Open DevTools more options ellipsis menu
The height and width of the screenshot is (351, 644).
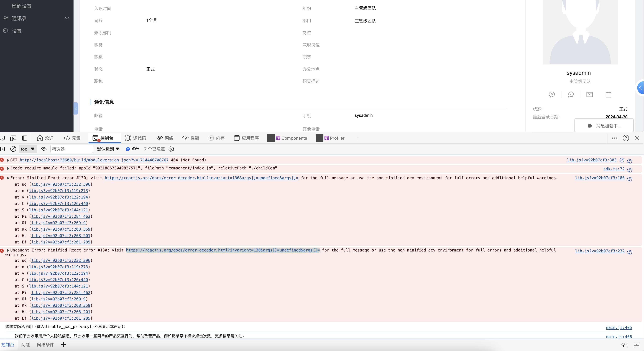tap(614, 138)
